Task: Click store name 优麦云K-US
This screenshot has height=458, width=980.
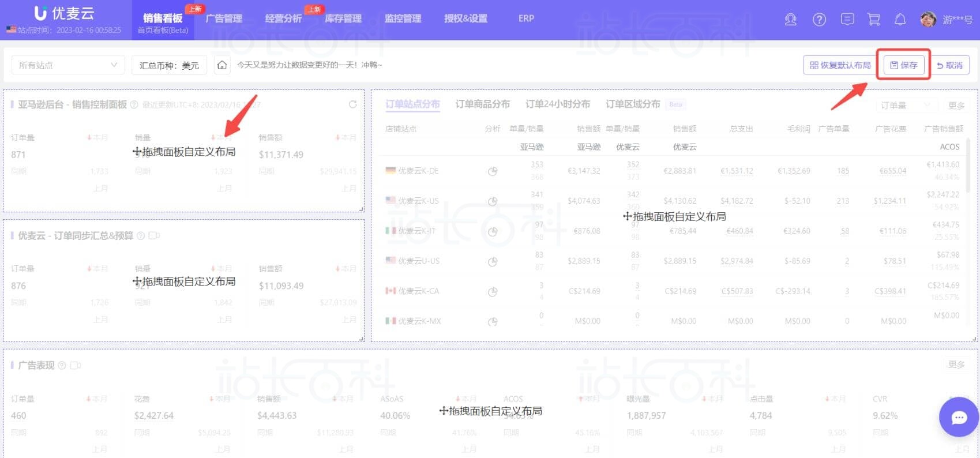Action: 418,201
